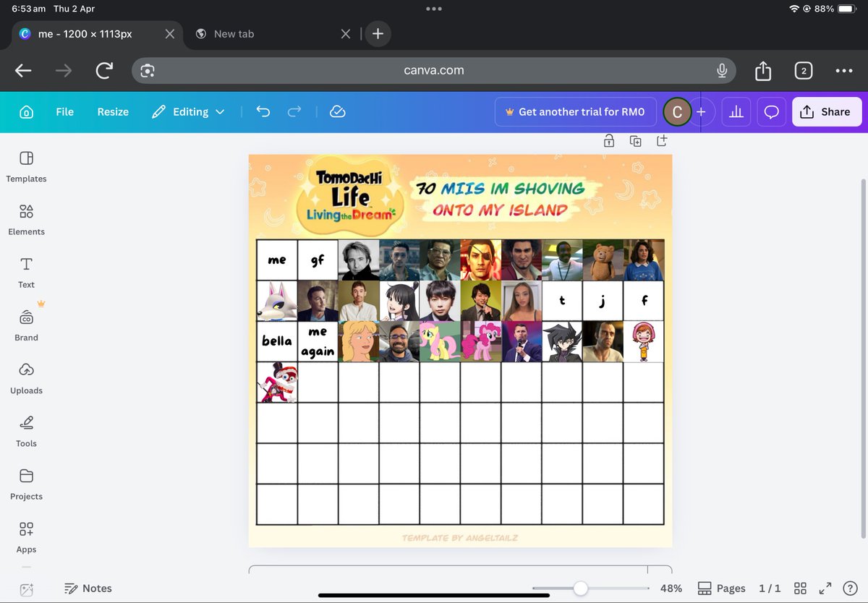The width and height of the screenshot is (868, 603).
Task: Close the New tab browser tab
Action: pos(346,34)
